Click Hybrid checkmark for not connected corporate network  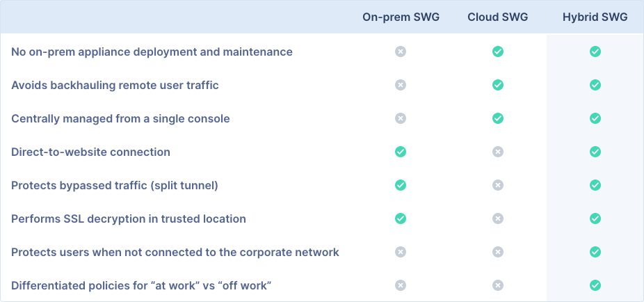click(595, 252)
